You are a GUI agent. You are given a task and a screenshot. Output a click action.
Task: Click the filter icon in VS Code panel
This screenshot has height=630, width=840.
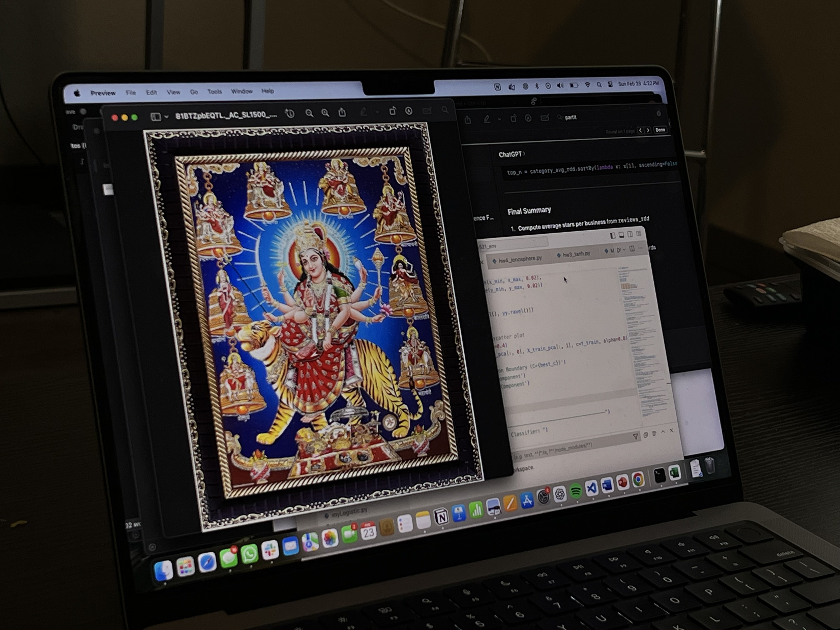[635, 437]
